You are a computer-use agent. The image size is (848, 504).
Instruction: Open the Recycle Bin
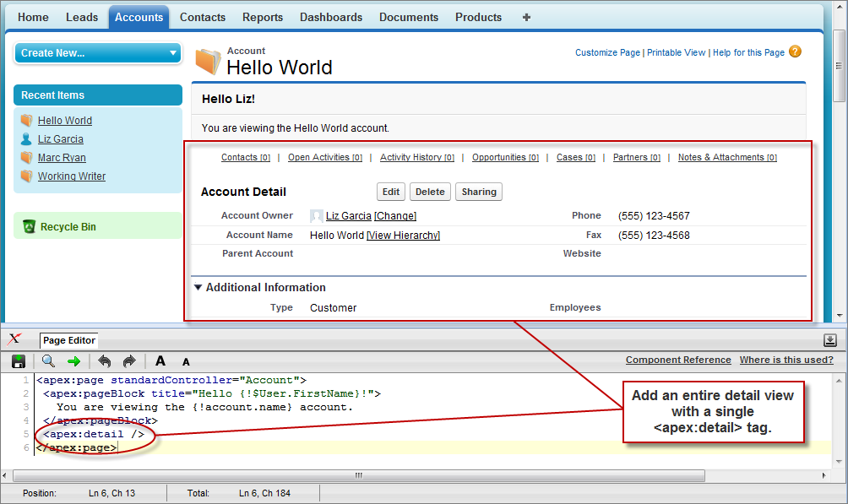coord(63,226)
